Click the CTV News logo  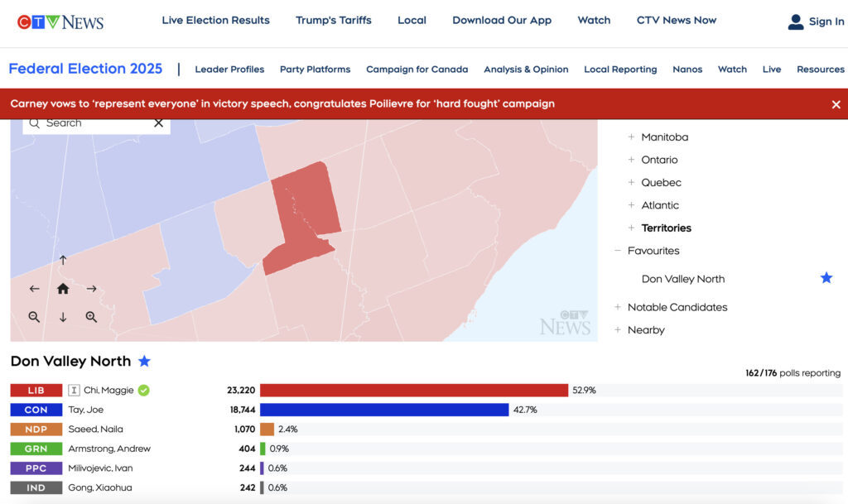(60, 22)
